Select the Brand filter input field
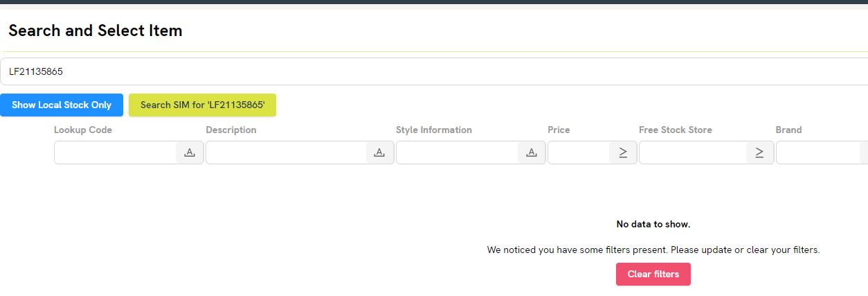 (x=818, y=153)
